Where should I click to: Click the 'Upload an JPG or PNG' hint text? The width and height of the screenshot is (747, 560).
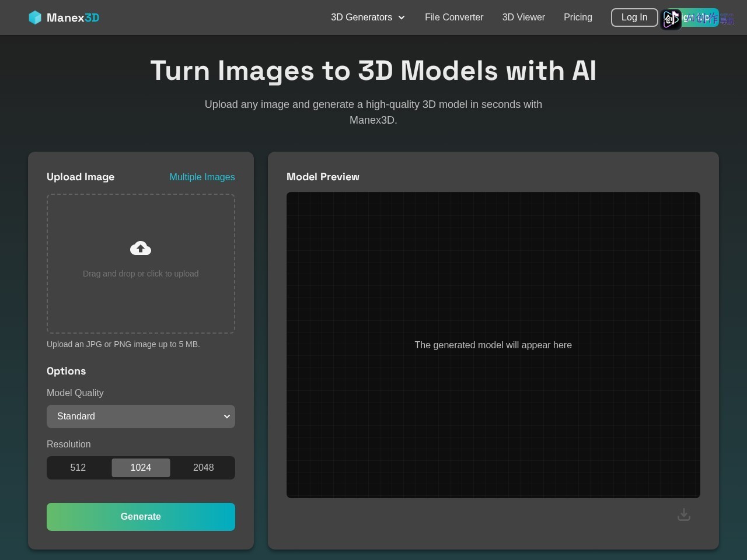tap(123, 344)
